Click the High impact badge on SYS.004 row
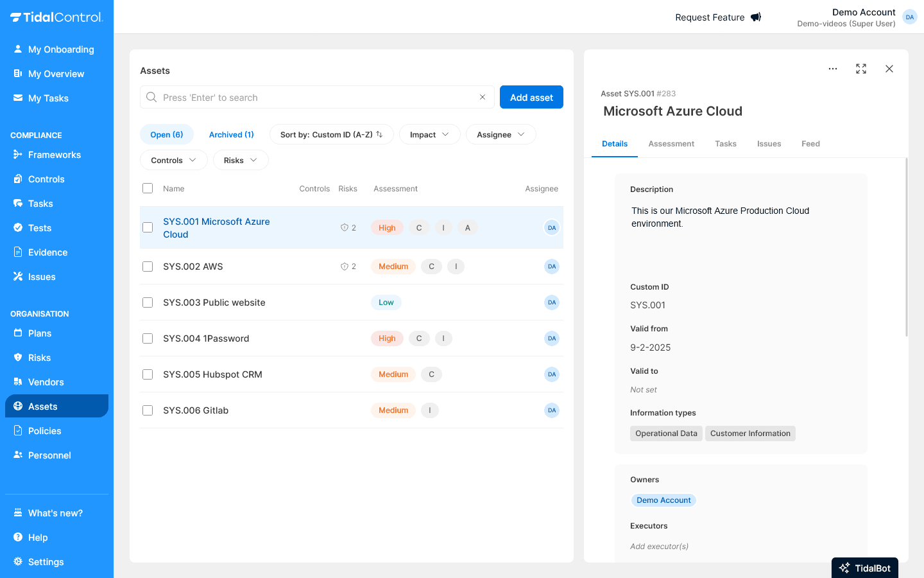This screenshot has width=924, height=578. pos(387,338)
